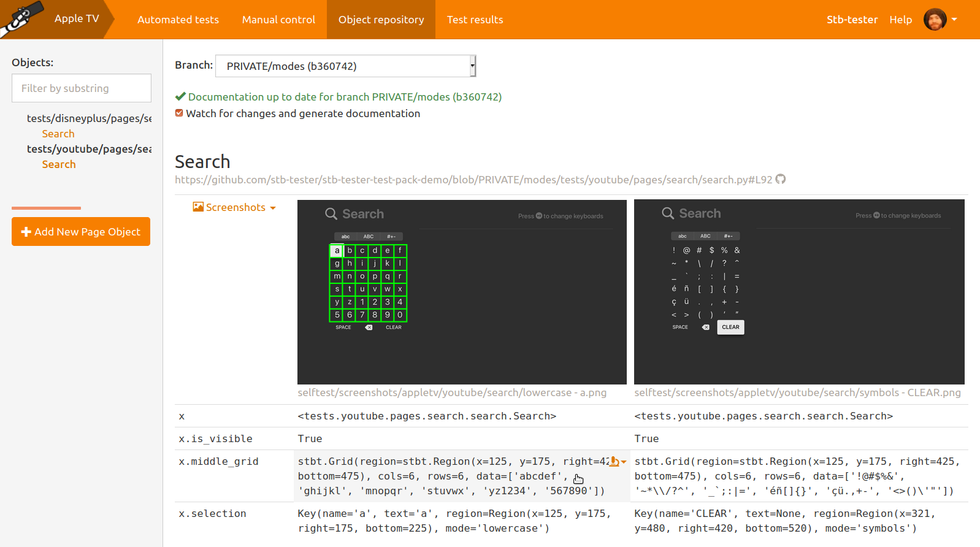
Task: Open GitHub icon next to search.py link
Action: click(x=781, y=179)
